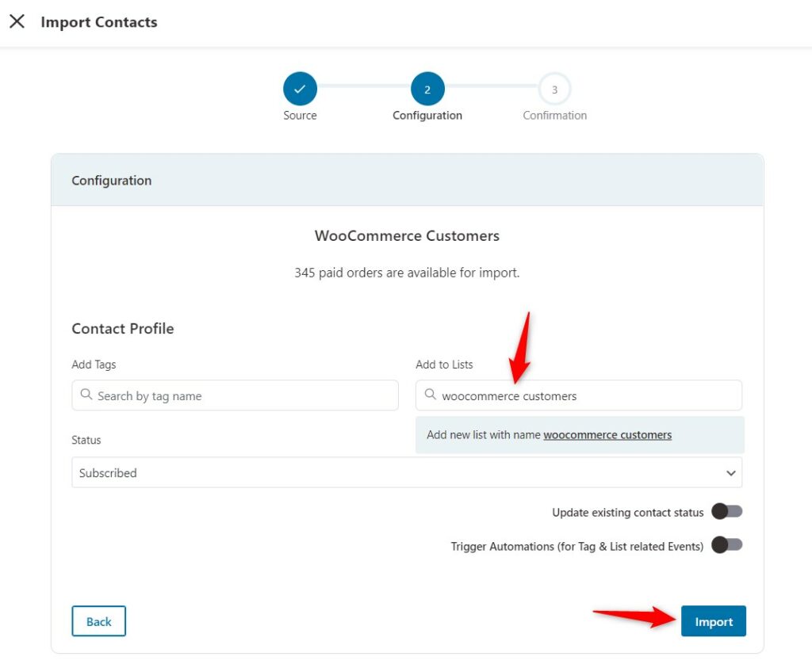This screenshot has width=812, height=672.
Task: Click the Add Tags search magnifier icon
Action: tap(86, 395)
